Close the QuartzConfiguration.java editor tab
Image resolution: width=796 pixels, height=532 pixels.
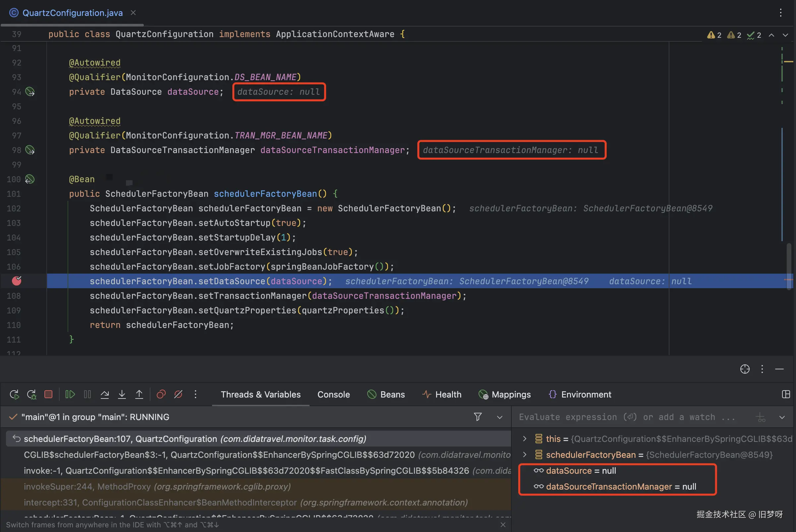pyautogui.click(x=134, y=13)
